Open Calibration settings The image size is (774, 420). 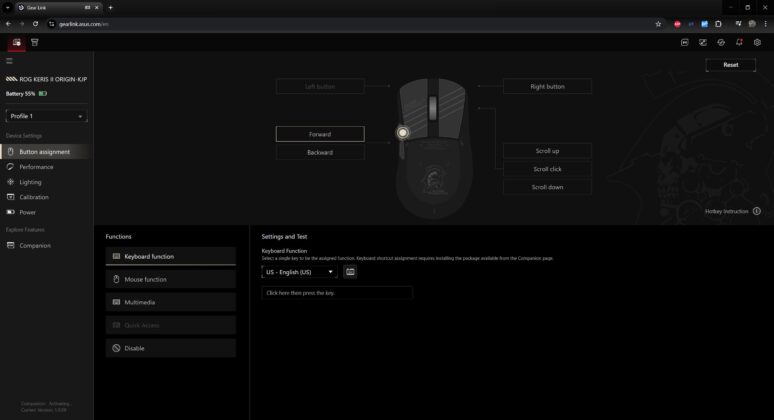(x=45, y=197)
